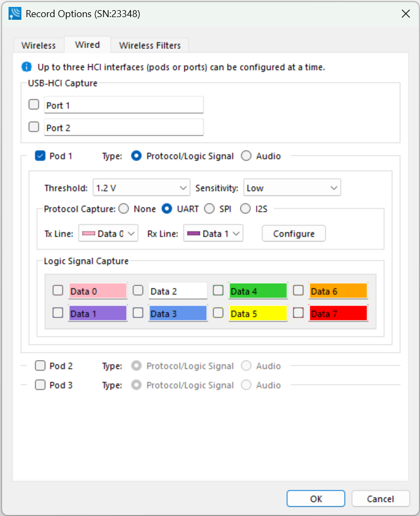Select Pod 1 Audio type

point(246,155)
